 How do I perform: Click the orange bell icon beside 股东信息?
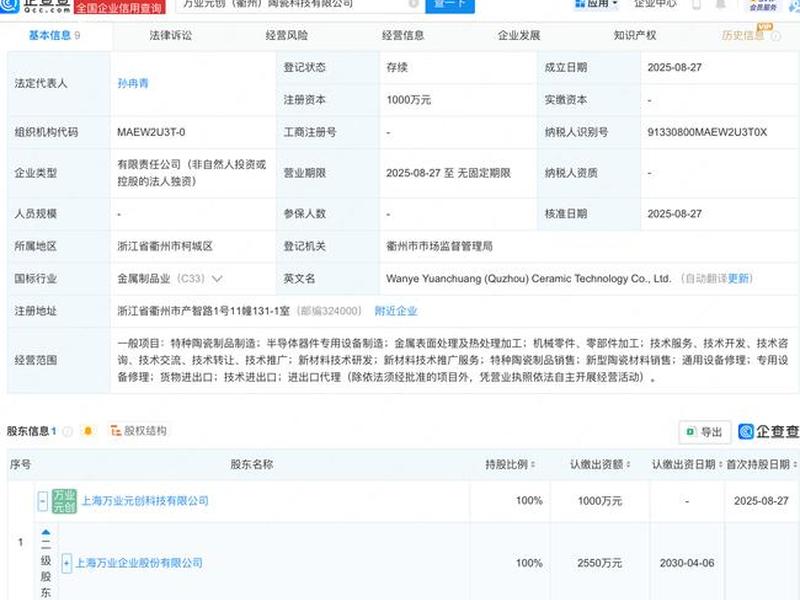88,431
